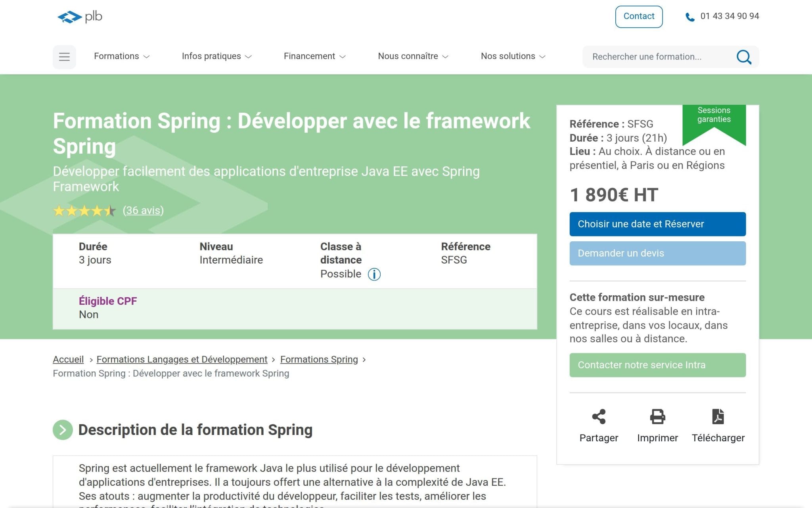The image size is (812, 508).
Task: Go to Accueil breadcrumb link
Action: (x=68, y=359)
